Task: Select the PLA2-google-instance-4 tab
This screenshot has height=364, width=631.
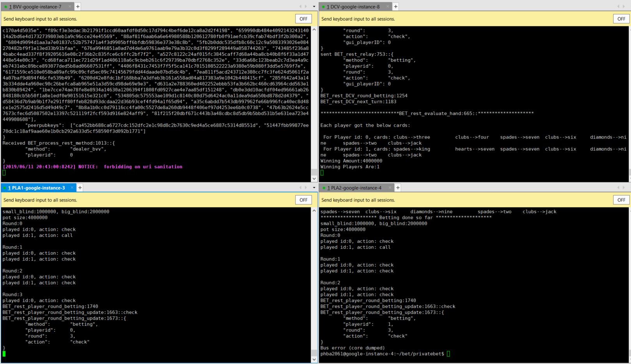Action: tap(354, 188)
